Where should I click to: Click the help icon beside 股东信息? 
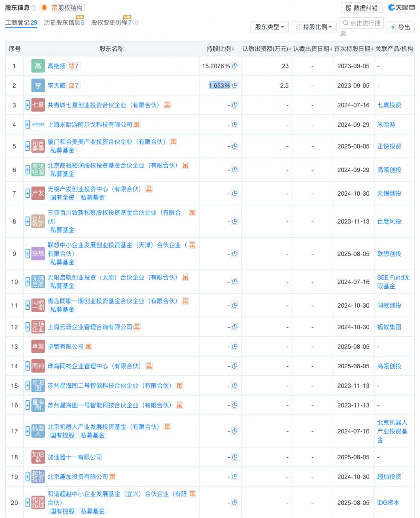[34, 8]
